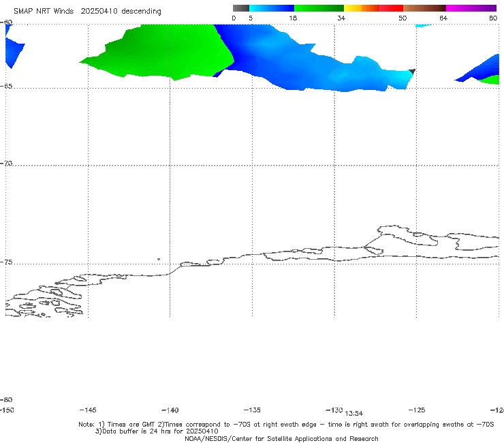Click the magenta-purple 64-80 color bar segment

471,8
